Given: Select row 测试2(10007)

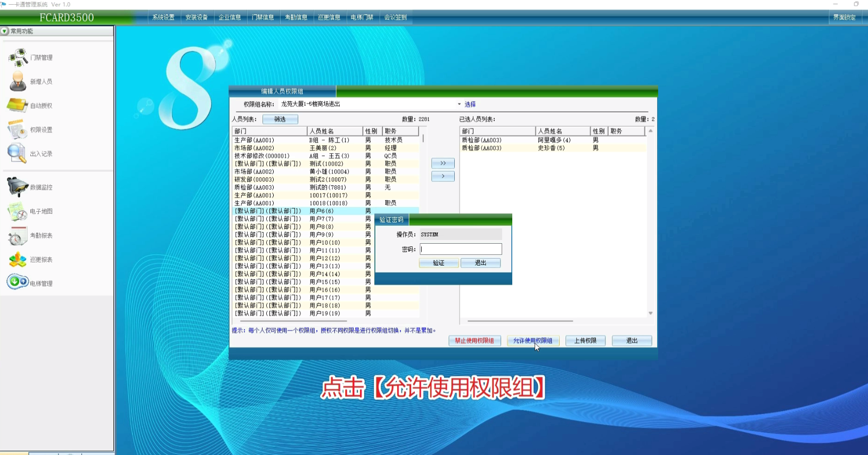Looking at the screenshot, I should (x=326, y=179).
